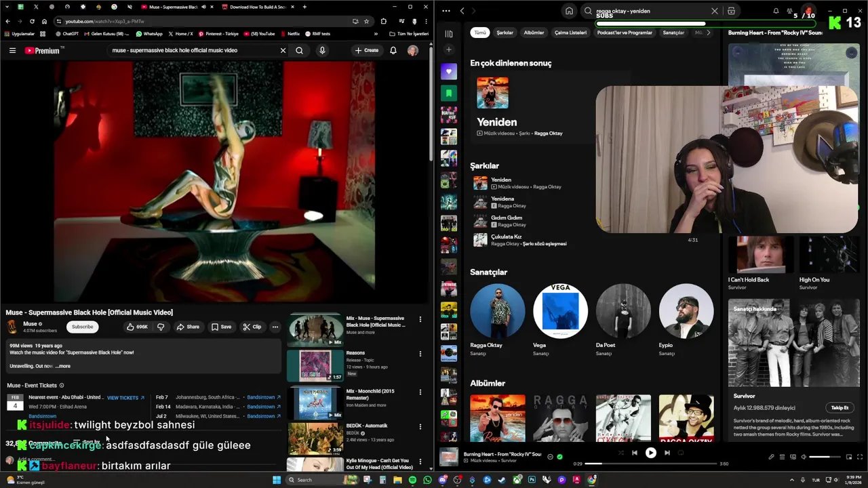Open options for Mix - Muse suggestion
The width and height of the screenshot is (868, 488).
[x=420, y=319]
